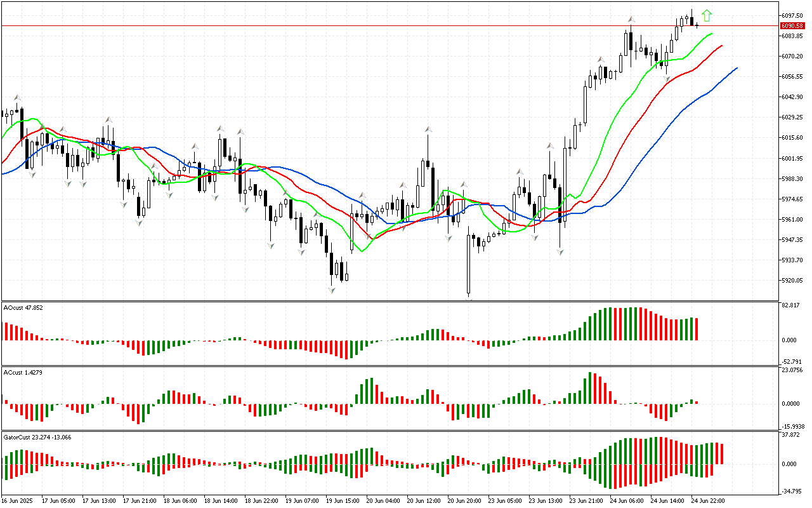Click the 16 Jun 2025 date label
The image size is (812, 508).
click(18, 500)
